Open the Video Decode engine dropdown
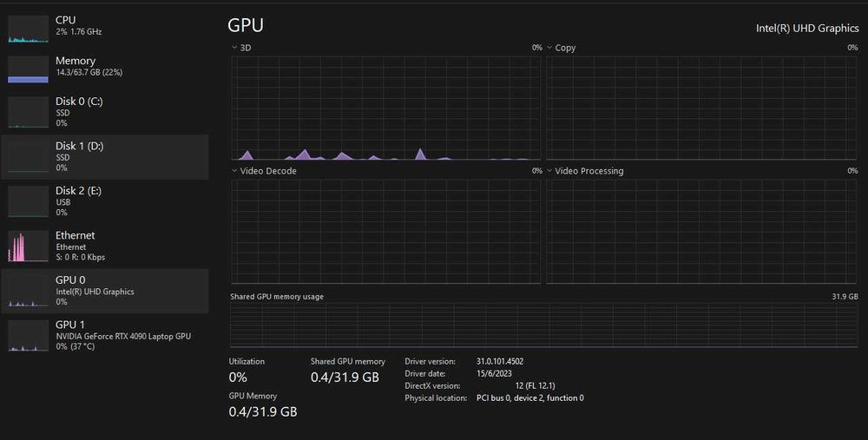 234,171
